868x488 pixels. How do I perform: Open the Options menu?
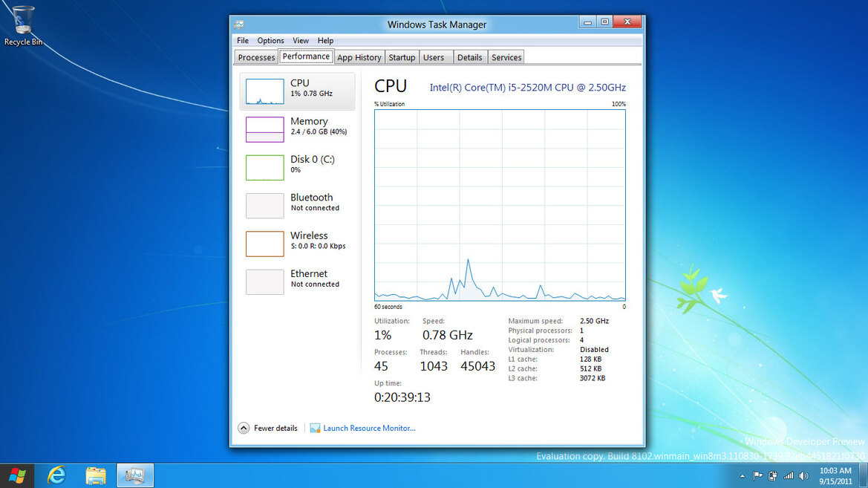click(x=270, y=40)
